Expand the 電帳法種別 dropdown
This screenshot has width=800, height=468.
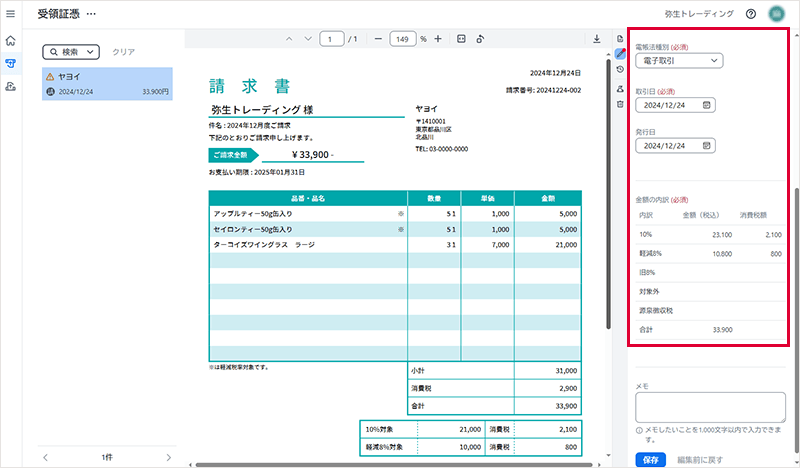pos(679,61)
